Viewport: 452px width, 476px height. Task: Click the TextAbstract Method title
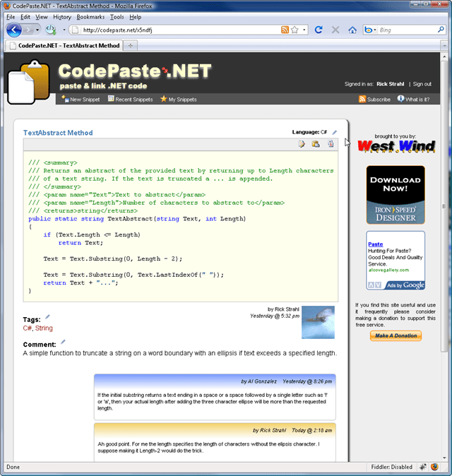pyautogui.click(x=58, y=133)
